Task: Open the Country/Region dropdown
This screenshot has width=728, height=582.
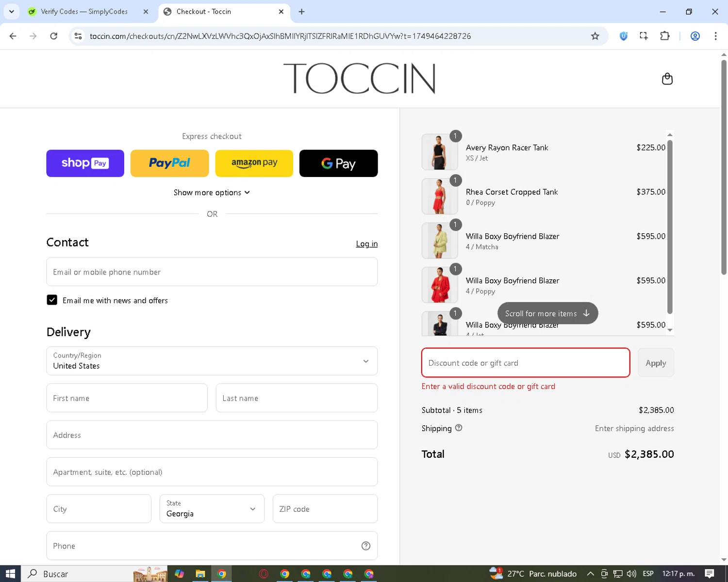Action: point(212,361)
